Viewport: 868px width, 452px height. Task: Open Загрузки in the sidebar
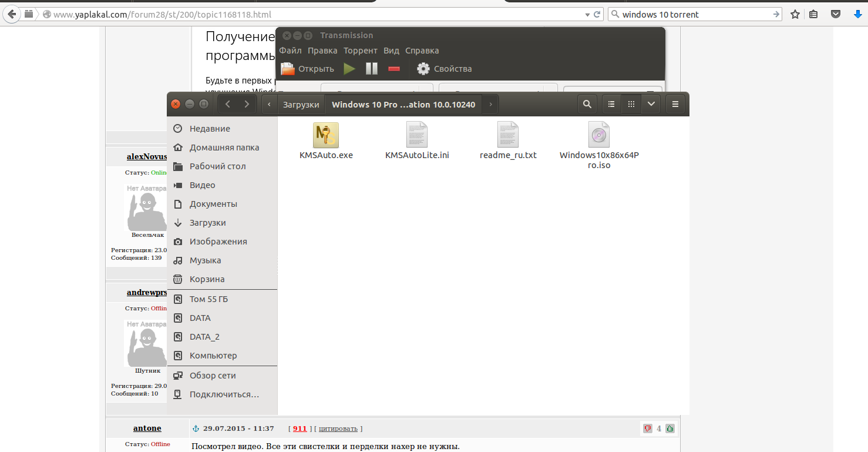tap(222, 223)
